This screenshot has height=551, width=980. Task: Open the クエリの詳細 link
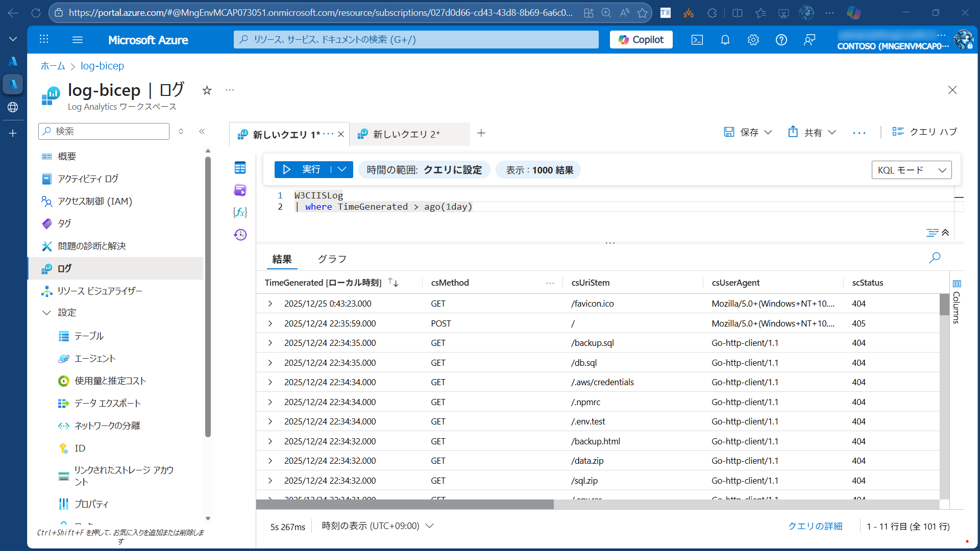(x=815, y=526)
